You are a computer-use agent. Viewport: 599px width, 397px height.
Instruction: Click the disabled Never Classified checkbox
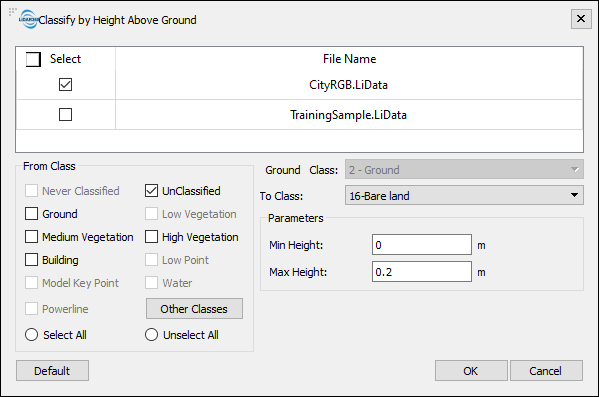click(31, 190)
